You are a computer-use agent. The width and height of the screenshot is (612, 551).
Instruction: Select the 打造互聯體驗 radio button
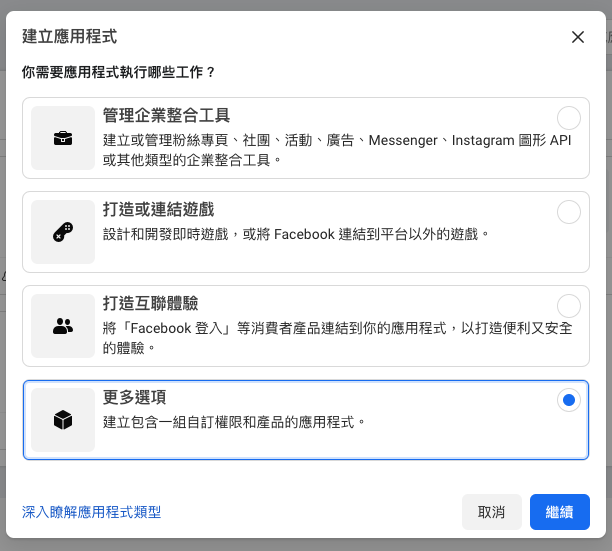[568, 305]
